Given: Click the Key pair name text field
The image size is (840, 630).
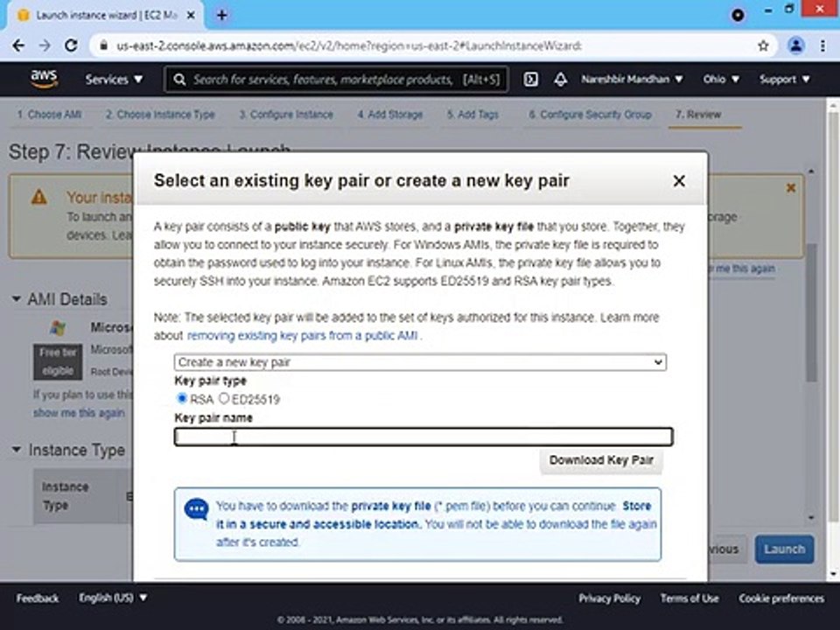Looking at the screenshot, I should click(423, 437).
